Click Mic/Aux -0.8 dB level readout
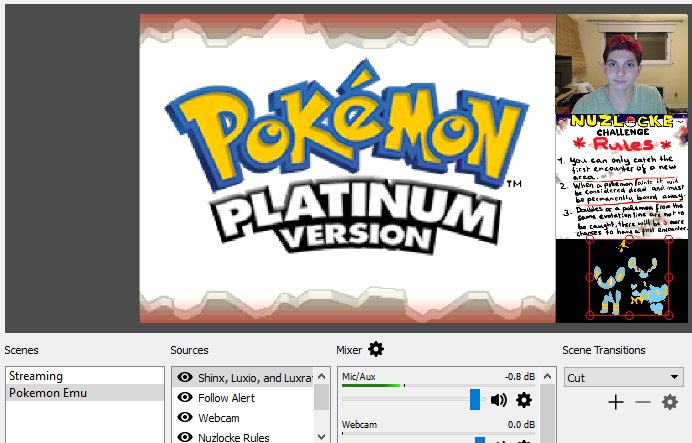The image size is (692, 443). [x=520, y=376]
